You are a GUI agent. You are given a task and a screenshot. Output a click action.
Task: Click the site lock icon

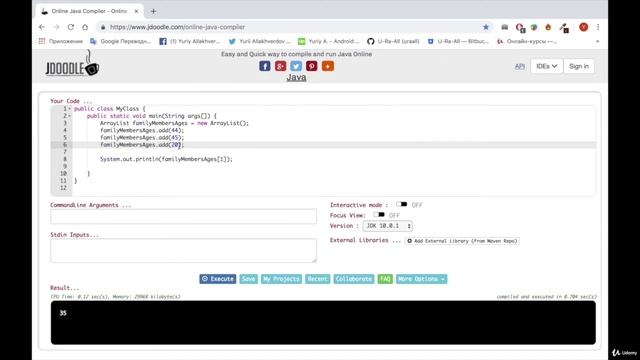pyautogui.click(x=103, y=27)
